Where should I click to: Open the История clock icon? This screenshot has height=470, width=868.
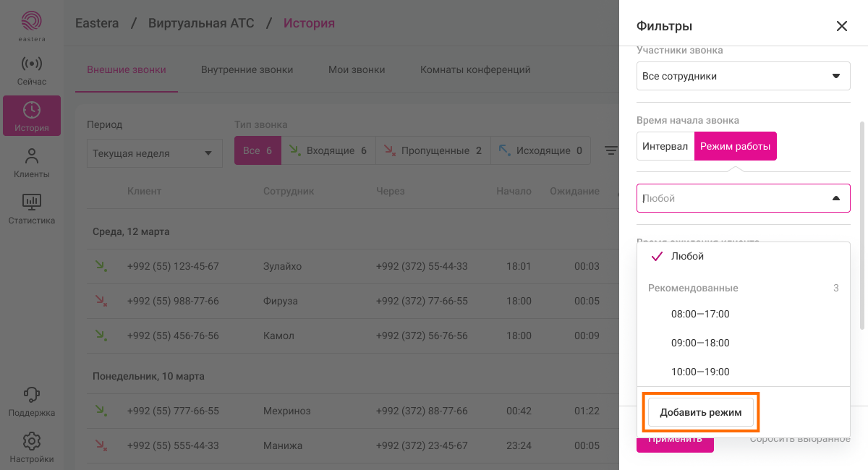point(32,111)
